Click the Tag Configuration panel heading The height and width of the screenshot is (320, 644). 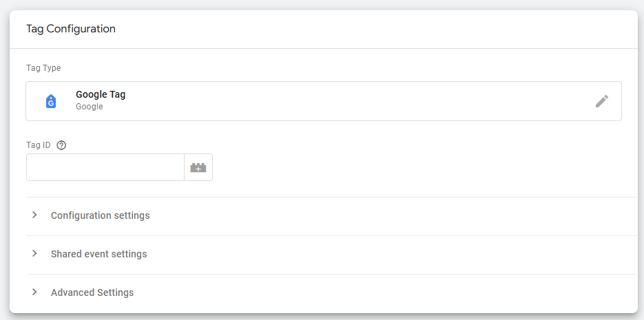[x=71, y=29]
